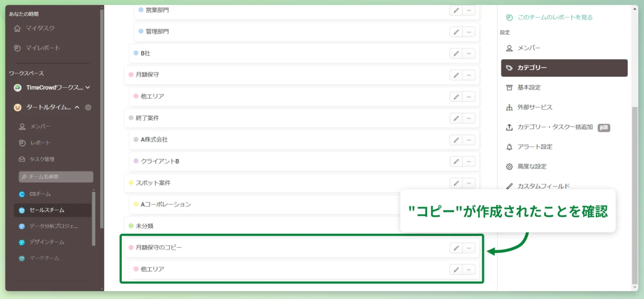Image resolution: width=644 pixels, height=299 pixels.
Task: Collapse the タートルタイム team list
Action: pos(77,107)
